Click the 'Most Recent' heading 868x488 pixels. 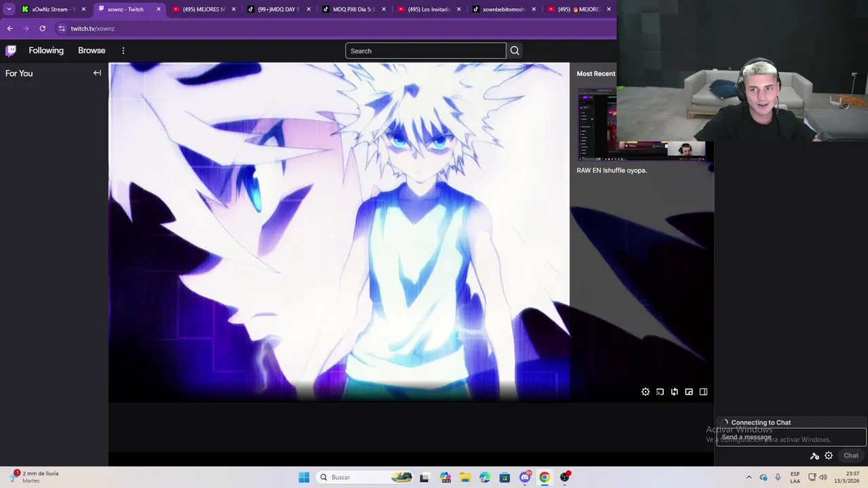tap(596, 74)
